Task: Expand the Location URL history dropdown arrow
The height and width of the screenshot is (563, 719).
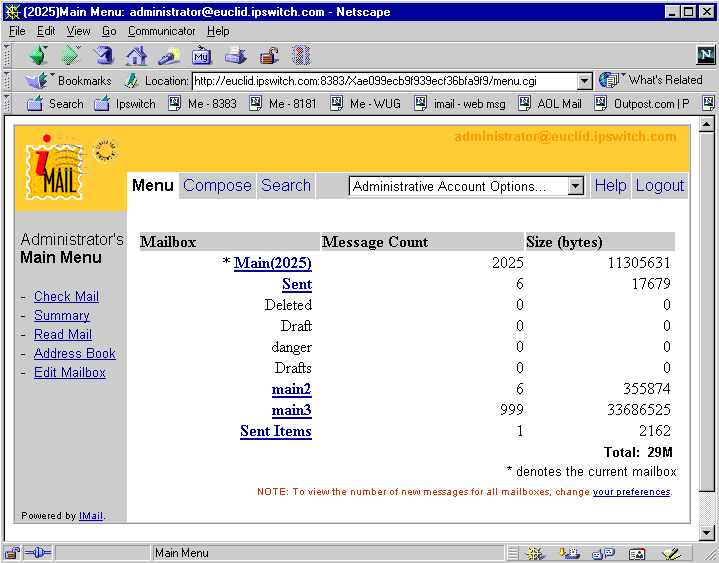Action: click(584, 81)
